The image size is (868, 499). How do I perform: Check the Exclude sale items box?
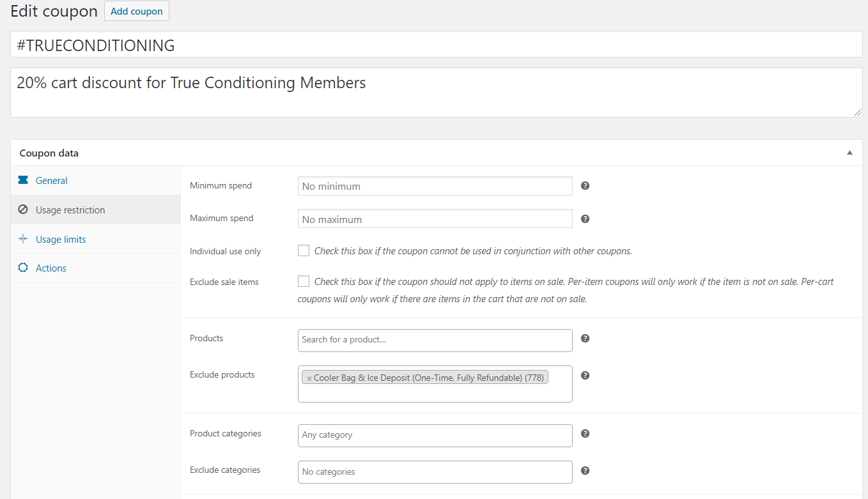tap(304, 282)
